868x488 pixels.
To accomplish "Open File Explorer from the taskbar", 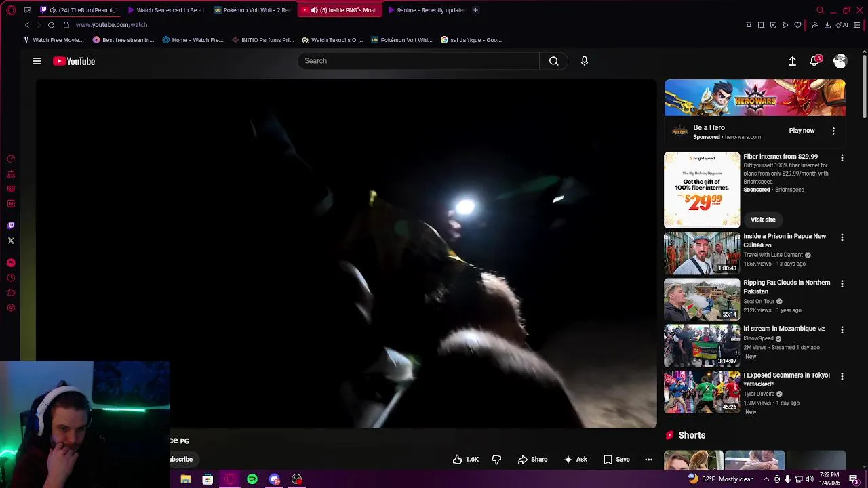I will tap(185, 479).
